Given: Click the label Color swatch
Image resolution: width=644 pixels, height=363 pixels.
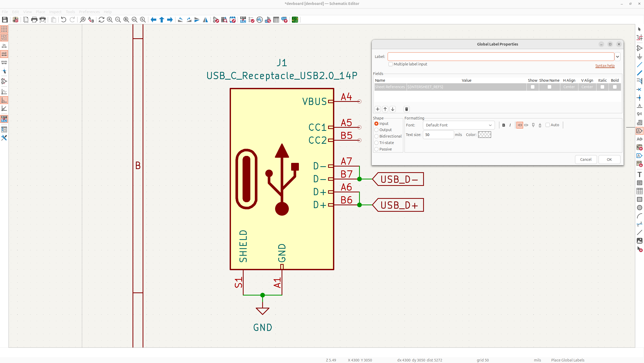Looking at the screenshot, I should tap(484, 135).
